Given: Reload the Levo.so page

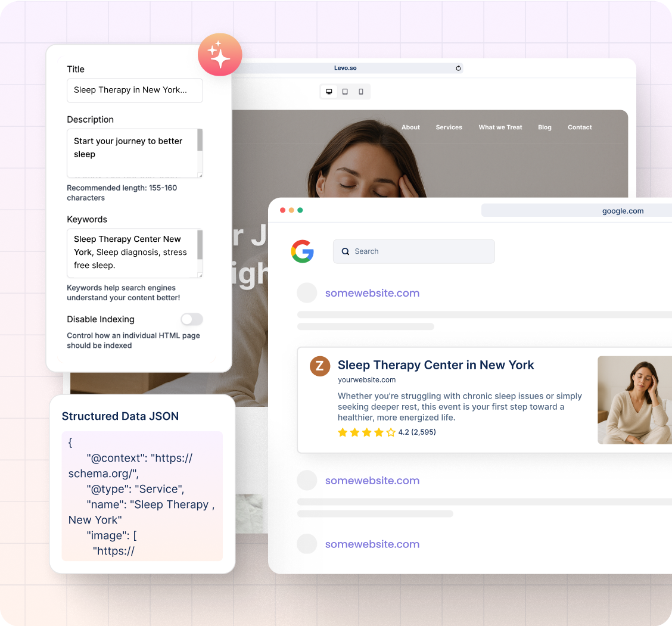Looking at the screenshot, I should tap(458, 68).
